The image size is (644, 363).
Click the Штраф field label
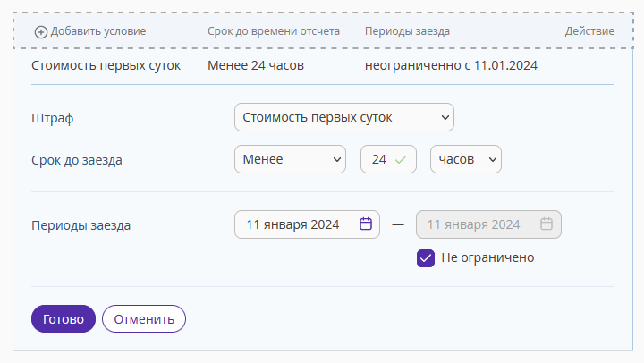click(x=53, y=118)
